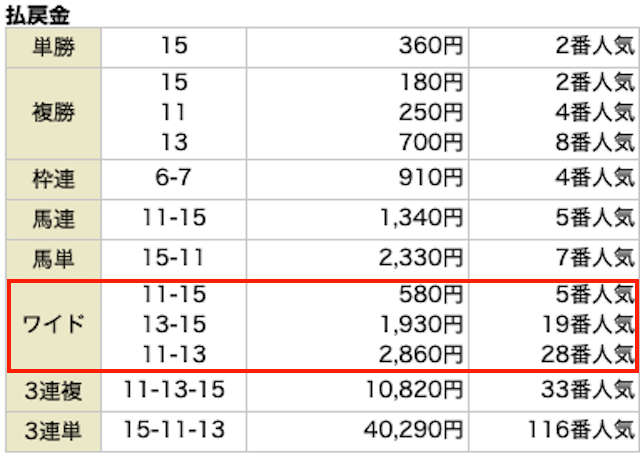Select the 15-11-13 combination cell
The height and width of the screenshot is (456, 640).
click(174, 429)
